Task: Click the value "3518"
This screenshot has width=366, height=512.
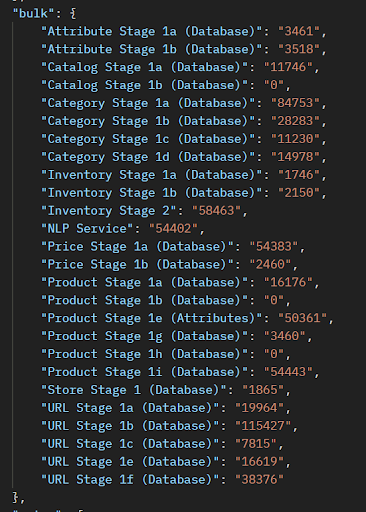Action: point(299,50)
